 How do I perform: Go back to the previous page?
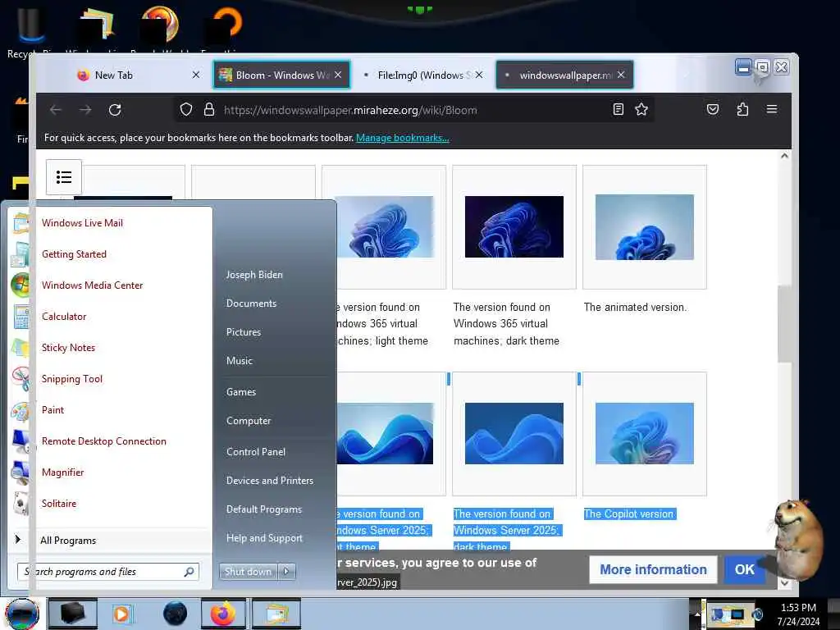click(x=56, y=110)
